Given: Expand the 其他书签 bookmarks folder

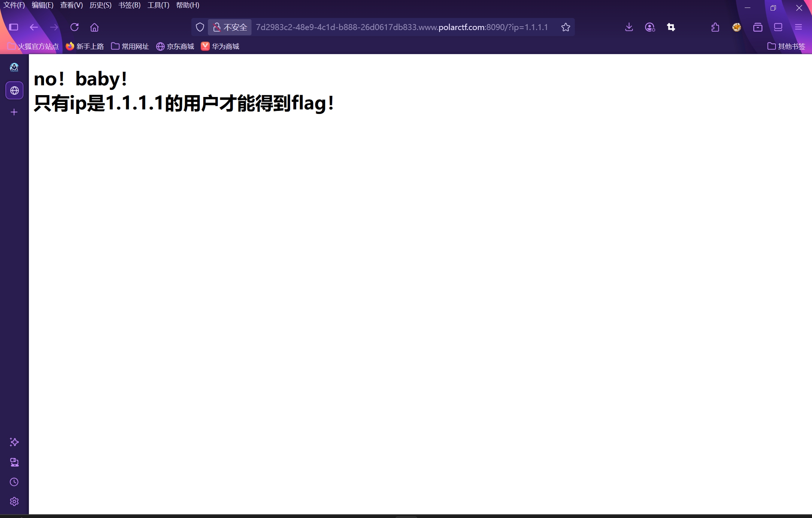Looking at the screenshot, I should pyautogui.click(x=786, y=46).
